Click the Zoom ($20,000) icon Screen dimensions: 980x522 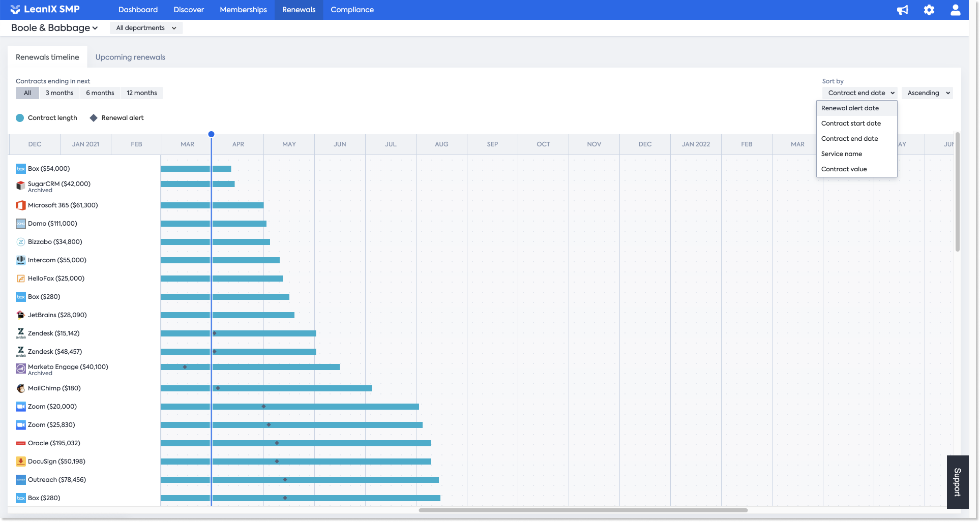pos(21,407)
